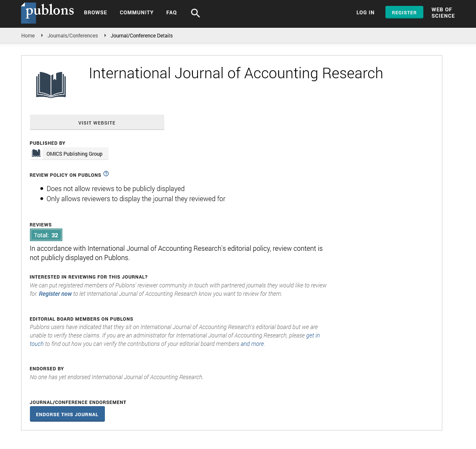Click 'Does not allow reviews to be publicly displayed'
This screenshot has width=476, height=449.
tap(115, 189)
